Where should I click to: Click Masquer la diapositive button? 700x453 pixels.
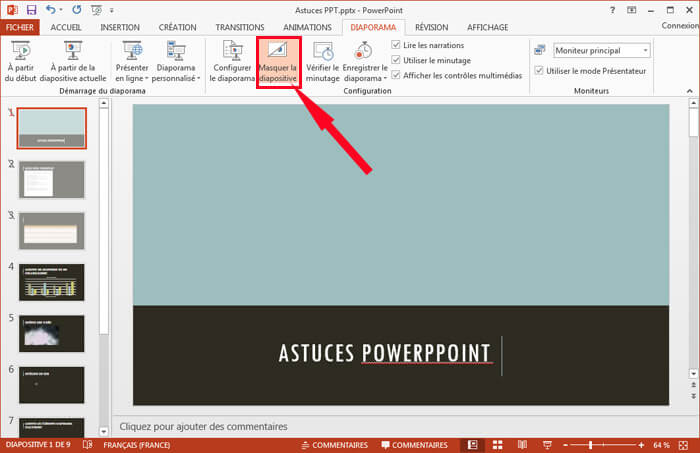pos(278,62)
